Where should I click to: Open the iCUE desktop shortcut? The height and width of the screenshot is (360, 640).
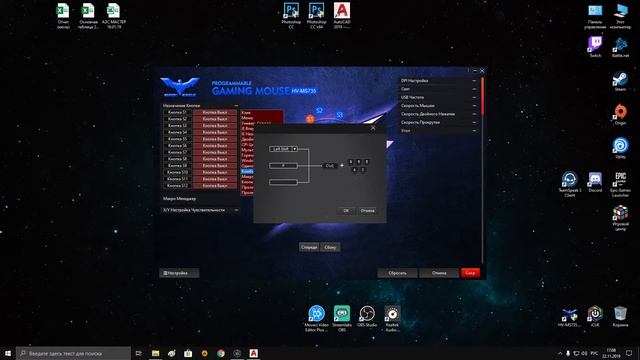tap(595, 317)
